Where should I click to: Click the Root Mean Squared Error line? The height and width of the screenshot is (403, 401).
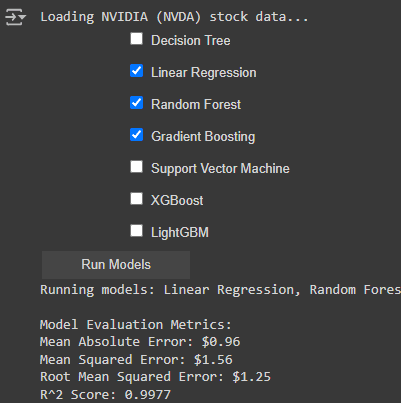tap(155, 377)
